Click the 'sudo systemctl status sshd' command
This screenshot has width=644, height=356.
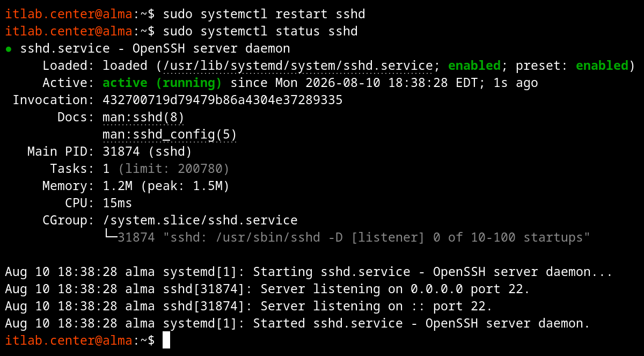tap(260, 31)
